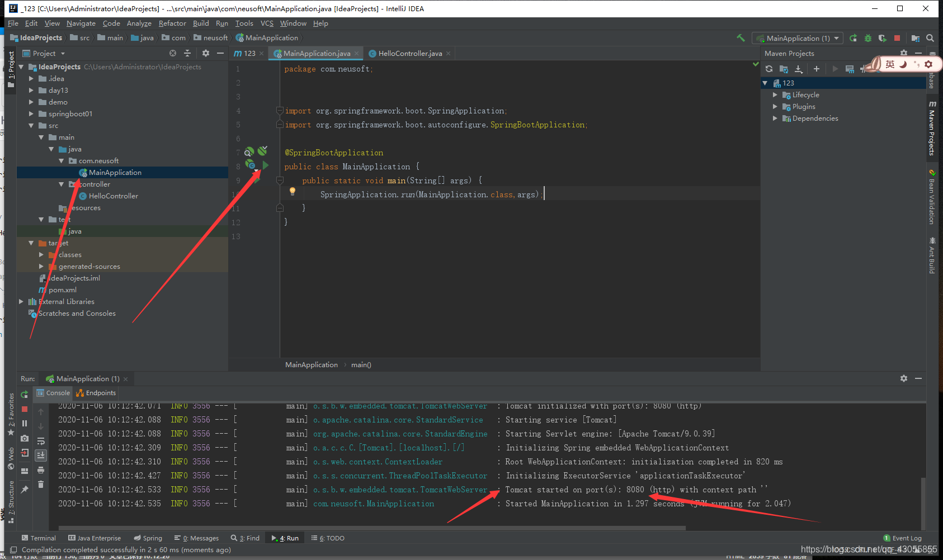This screenshot has height=560, width=943.
Task: Download Maven sources and documentation
Action: click(799, 69)
